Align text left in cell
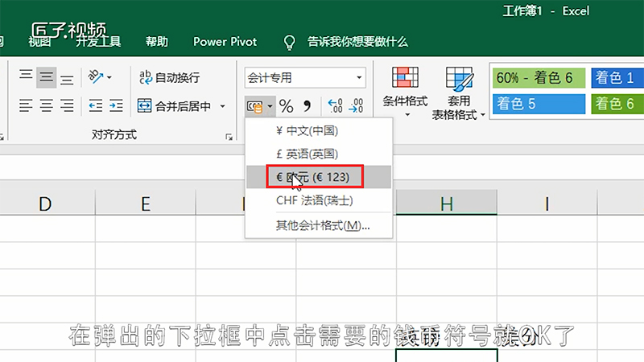The height and width of the screenshot is (362, 644). pyautogui.click(x=26, y=105)
